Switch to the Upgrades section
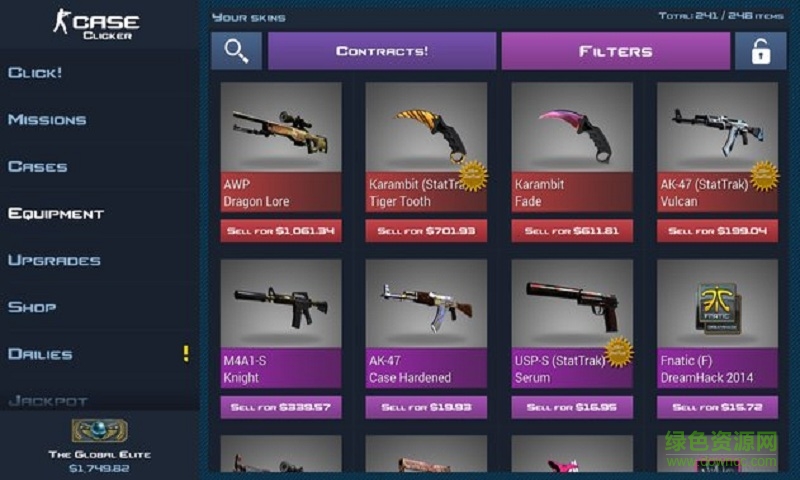The height and width of the screenshot is (480, 800). tap(54, 260)
